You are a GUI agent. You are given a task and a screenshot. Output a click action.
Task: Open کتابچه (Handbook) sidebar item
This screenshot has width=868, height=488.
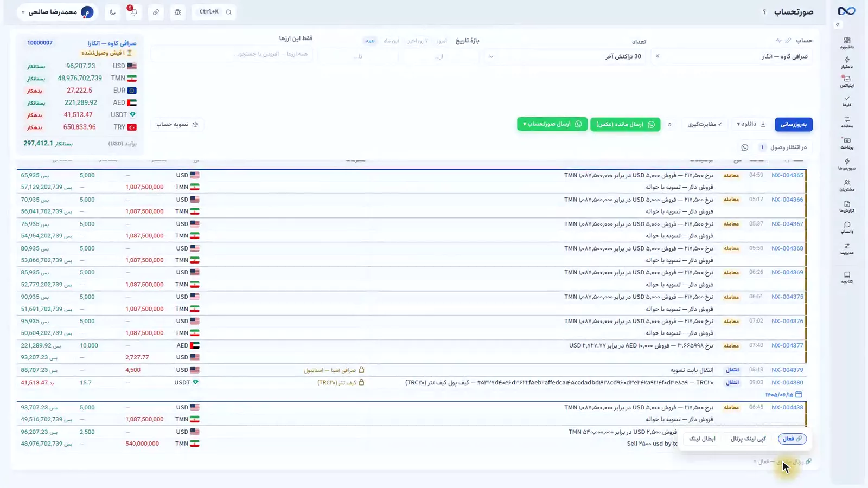[x=847, y=278]
